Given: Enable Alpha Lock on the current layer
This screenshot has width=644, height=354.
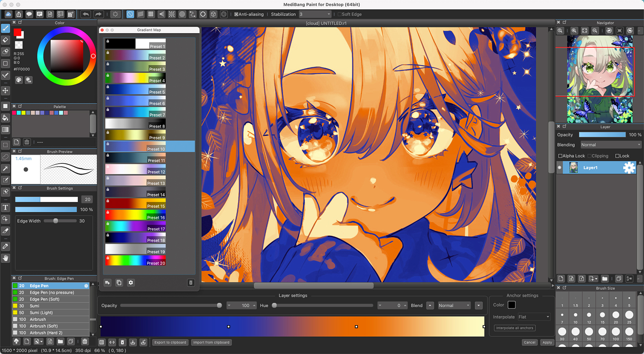Looking at the screenshot, I should click(560, 156).
